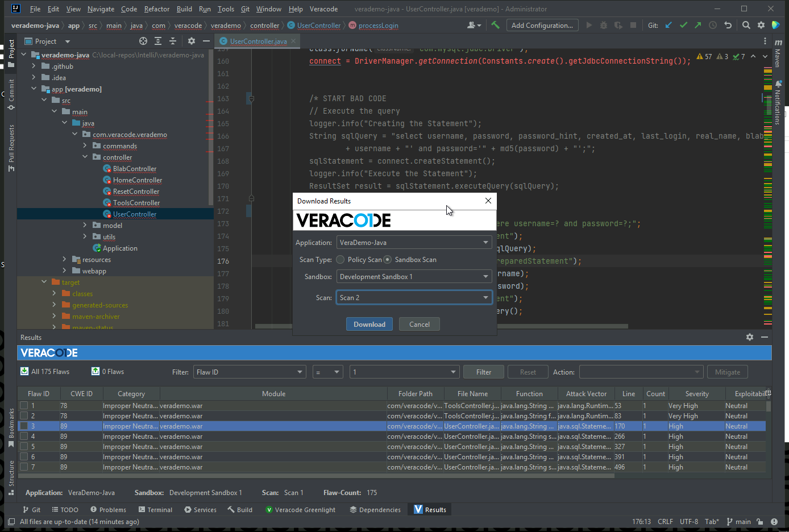Screen dimensions: 789x532
Task: Select BlabController in project tree
Action: coord(134,168)
